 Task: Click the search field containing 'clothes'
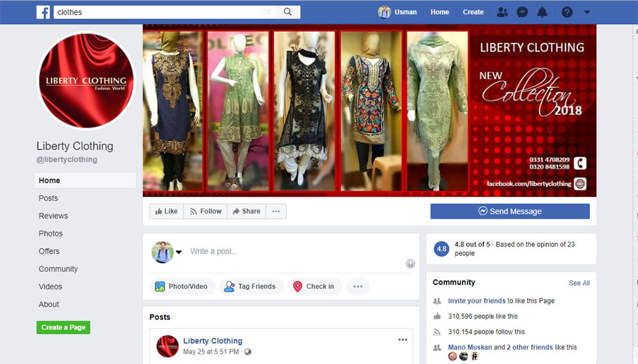click(165, 12)
